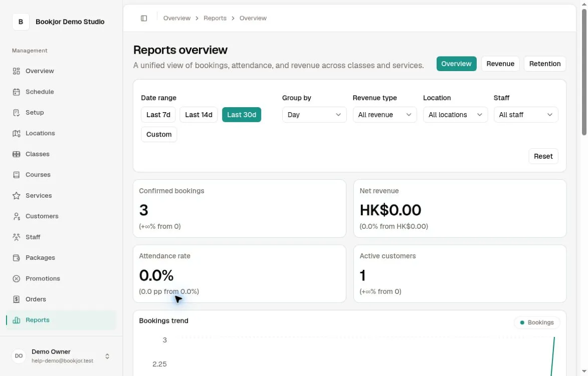588x376 pixels.
Task: Click the DO user avatar
Action: point(19,356)
